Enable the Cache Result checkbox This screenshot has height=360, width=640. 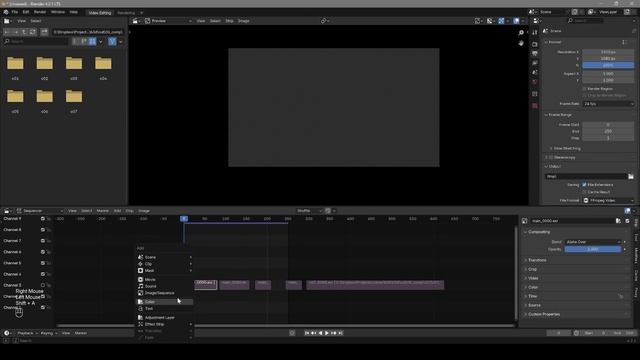(x=584, y=192)
